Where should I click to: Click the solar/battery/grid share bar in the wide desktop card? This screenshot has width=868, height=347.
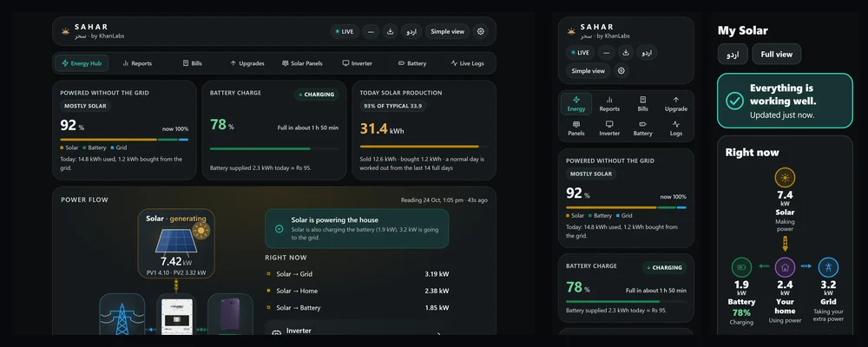[x=124, y=140]
